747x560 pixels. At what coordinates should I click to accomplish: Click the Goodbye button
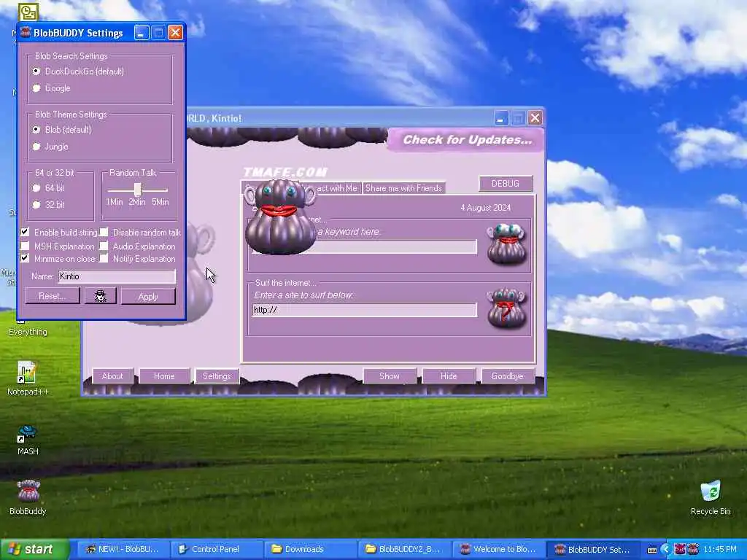pos(508,376)
